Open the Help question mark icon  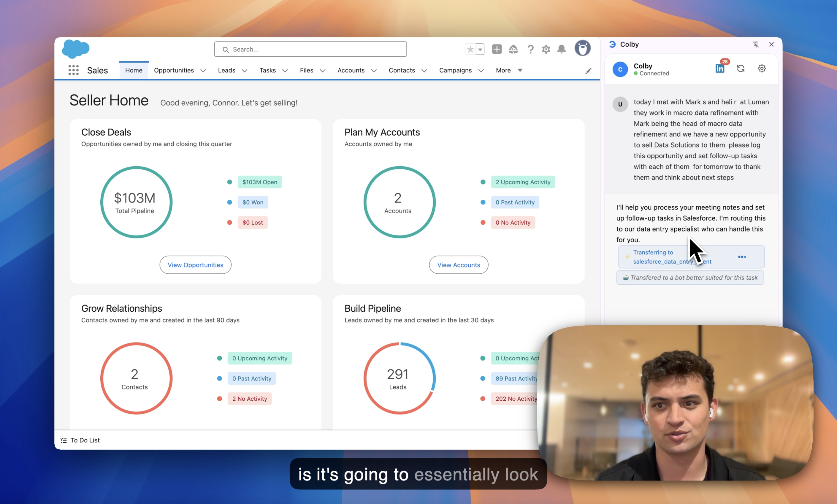pos(530,49)
